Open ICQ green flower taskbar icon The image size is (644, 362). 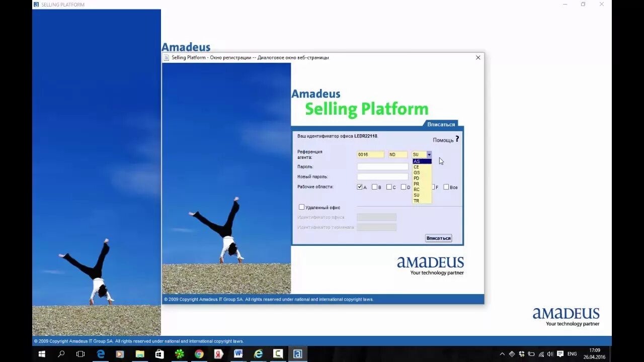[x=179, y=354]
